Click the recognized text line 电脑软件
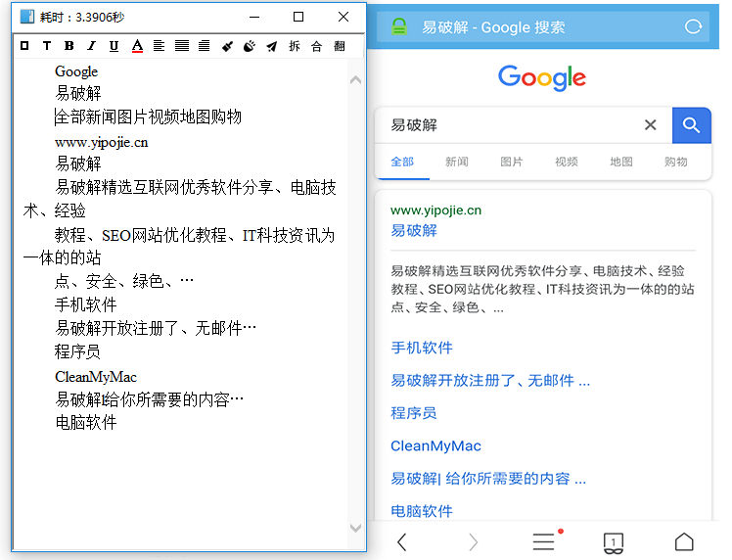 (85, 422)
